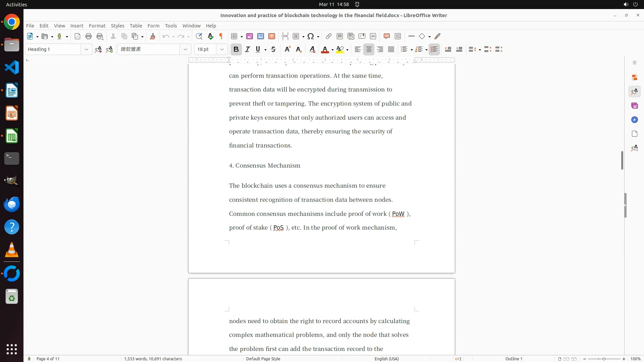Screen dimensions: 644x362
Task: Open the Format menu
Action: click(97, 26)
